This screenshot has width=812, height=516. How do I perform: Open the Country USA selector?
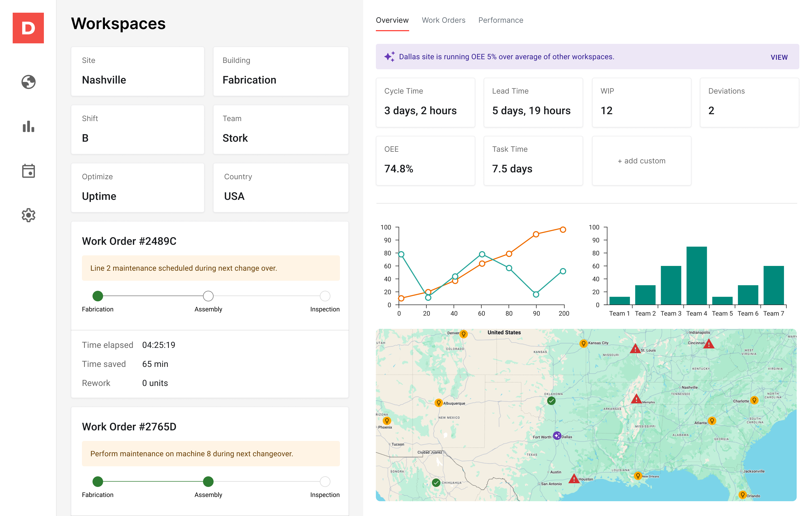pyautogui.click(x=280, y=187)
